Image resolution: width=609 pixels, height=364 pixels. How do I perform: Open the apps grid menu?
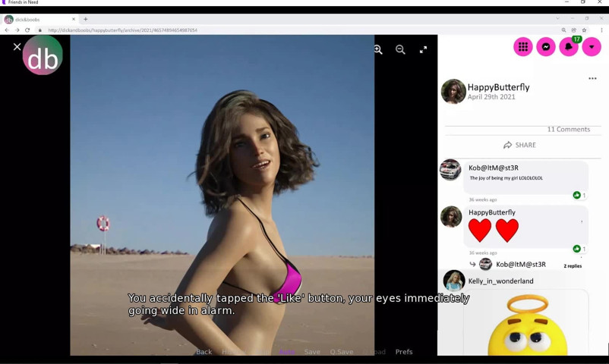(523, 47)
